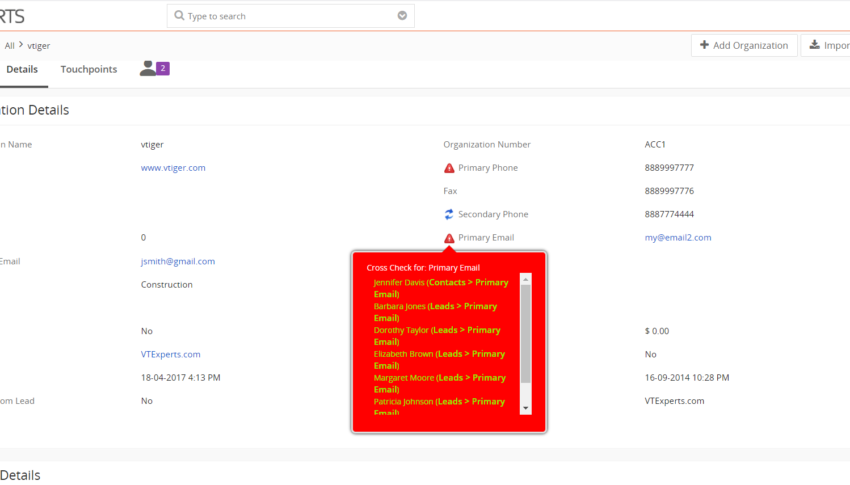
Task: Click the Organization Number value ACC1
Action: point(655,145)
